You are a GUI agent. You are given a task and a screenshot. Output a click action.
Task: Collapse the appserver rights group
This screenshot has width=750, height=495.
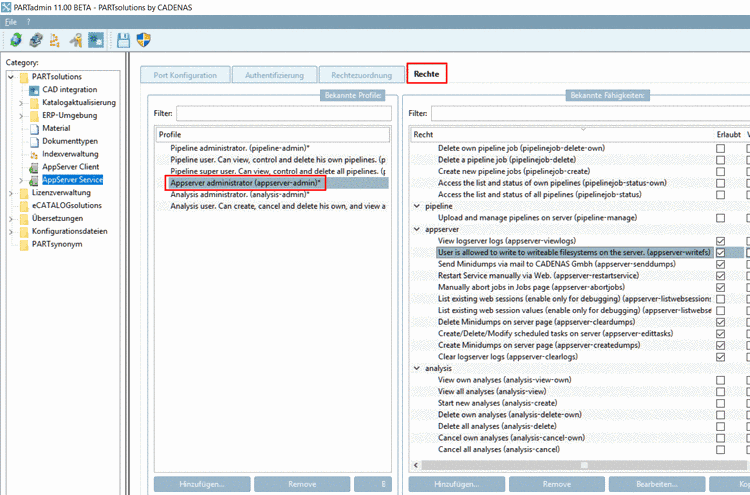(x=417, y=230)
